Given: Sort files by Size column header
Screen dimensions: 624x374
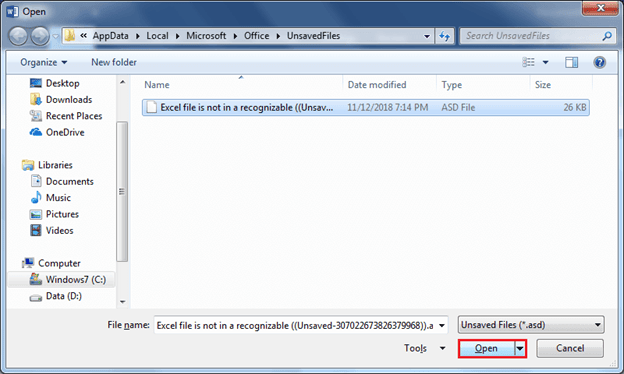Looking at the screenshot, I should [543, 85].
